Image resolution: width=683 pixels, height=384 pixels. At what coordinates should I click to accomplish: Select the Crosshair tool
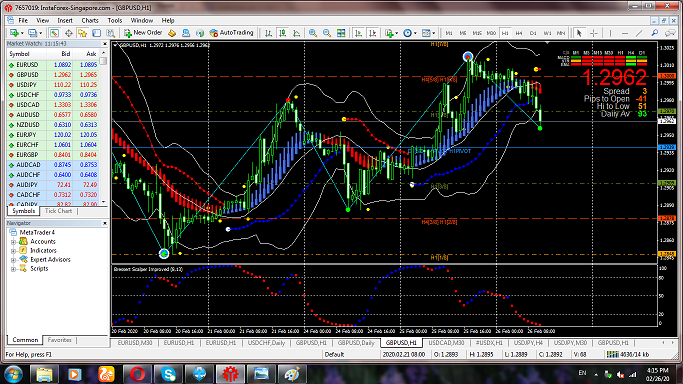[593, 33]
